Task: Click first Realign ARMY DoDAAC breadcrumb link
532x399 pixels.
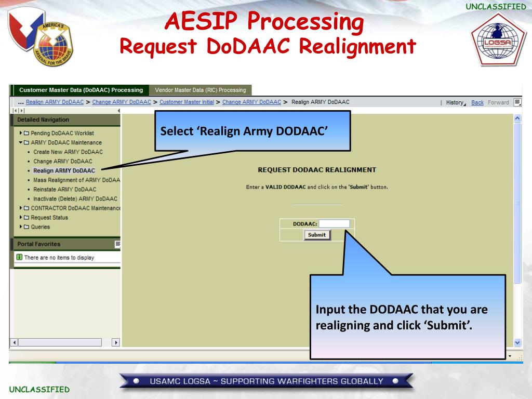Action: click(55, 102)
